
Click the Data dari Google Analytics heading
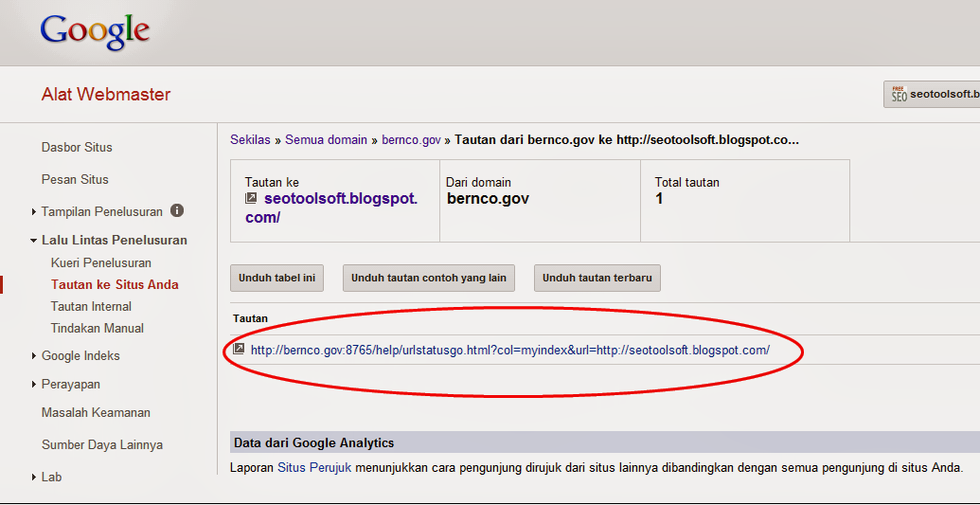(x=313, y=443)
